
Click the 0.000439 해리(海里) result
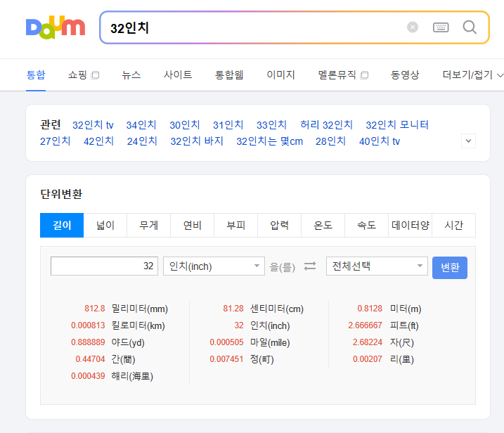tap(112, 376)
